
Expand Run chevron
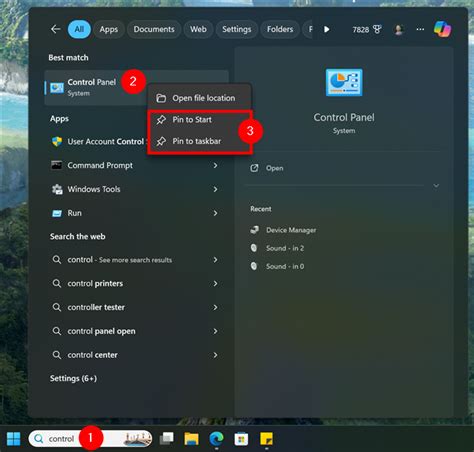coord(216,213)
